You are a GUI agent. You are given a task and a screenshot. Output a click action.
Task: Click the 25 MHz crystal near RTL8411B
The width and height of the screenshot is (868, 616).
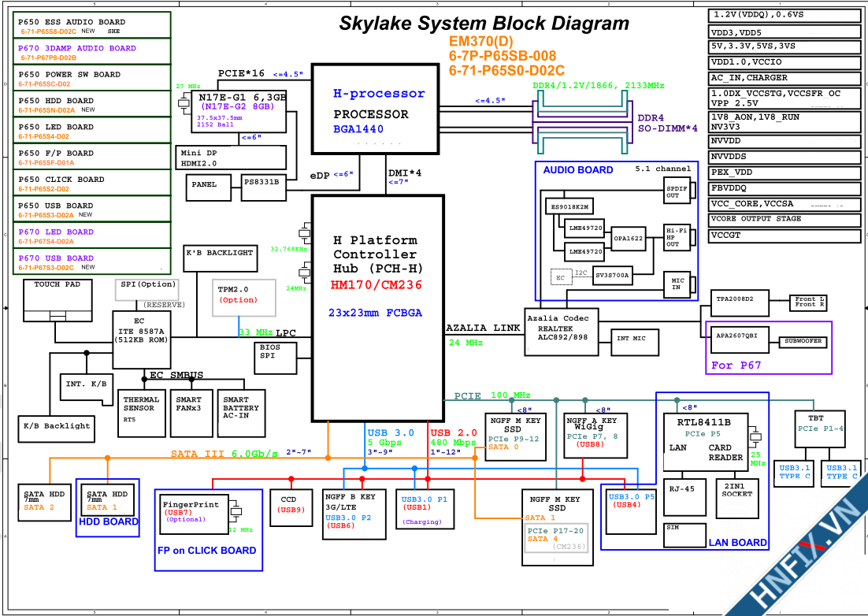756,437
